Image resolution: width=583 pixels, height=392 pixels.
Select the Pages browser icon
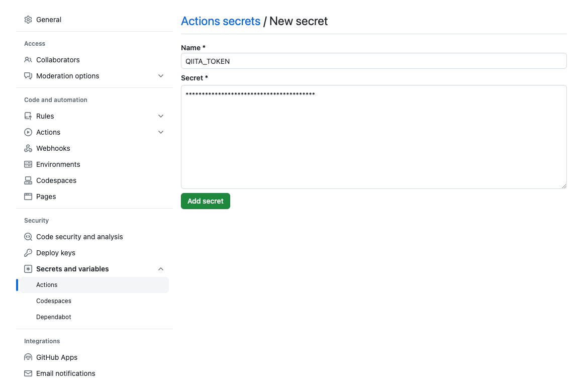coord(28,197)
